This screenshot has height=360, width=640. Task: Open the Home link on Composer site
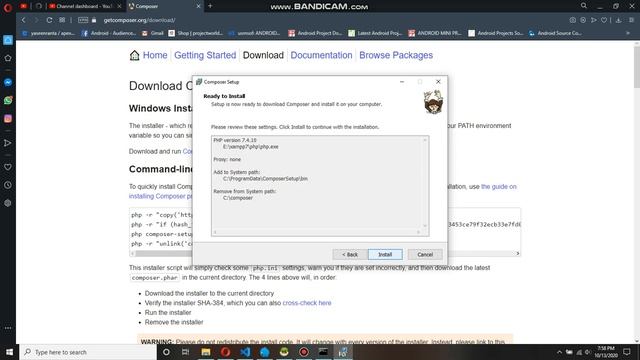point(155,55)
